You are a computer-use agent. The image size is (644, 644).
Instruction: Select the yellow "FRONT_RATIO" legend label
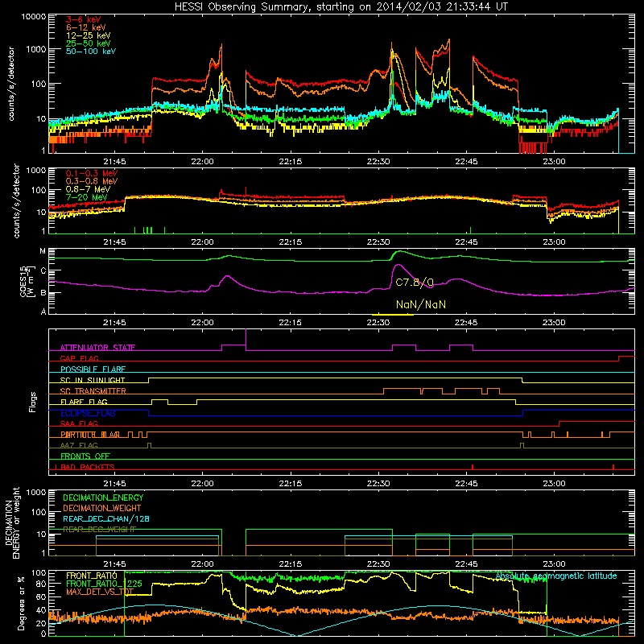click(x=92, y=576)
